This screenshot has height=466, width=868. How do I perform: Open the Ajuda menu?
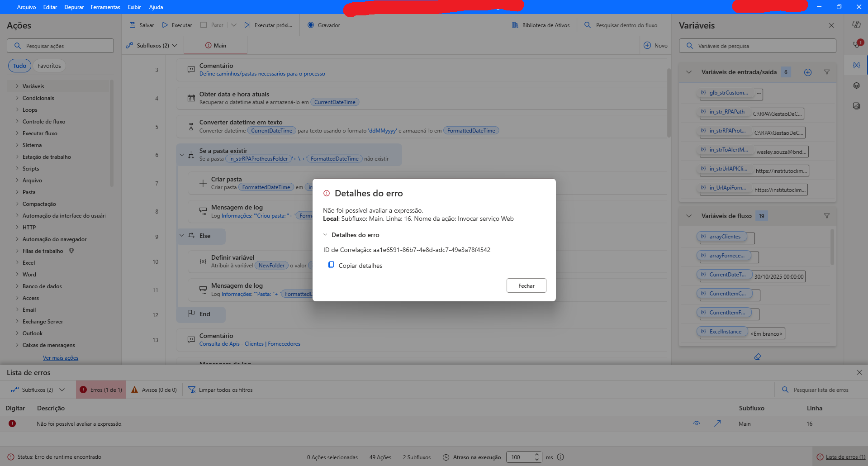pos(156,7)
